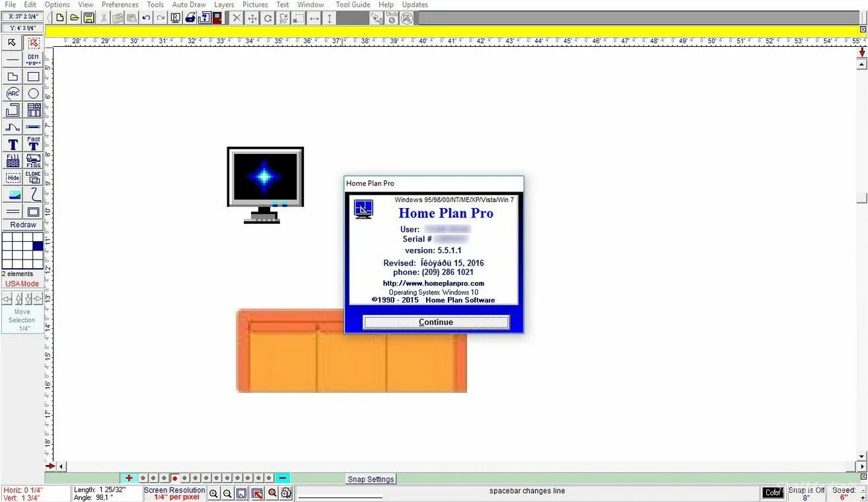Select the DIM dimension tool
The image size is (868, 502).
point(34,59)
